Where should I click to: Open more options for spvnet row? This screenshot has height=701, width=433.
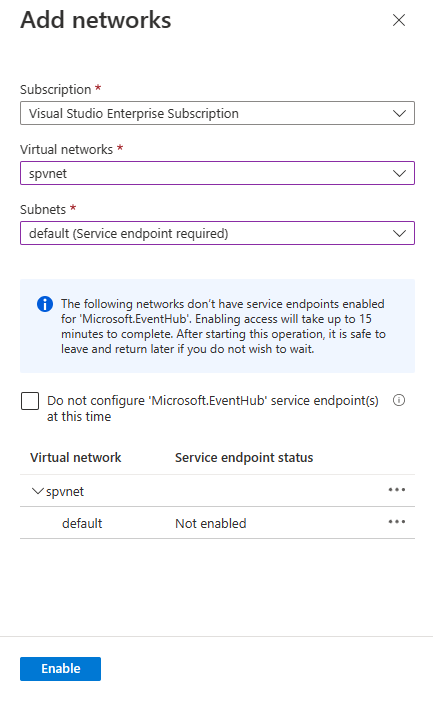click(x=397, y=490)
